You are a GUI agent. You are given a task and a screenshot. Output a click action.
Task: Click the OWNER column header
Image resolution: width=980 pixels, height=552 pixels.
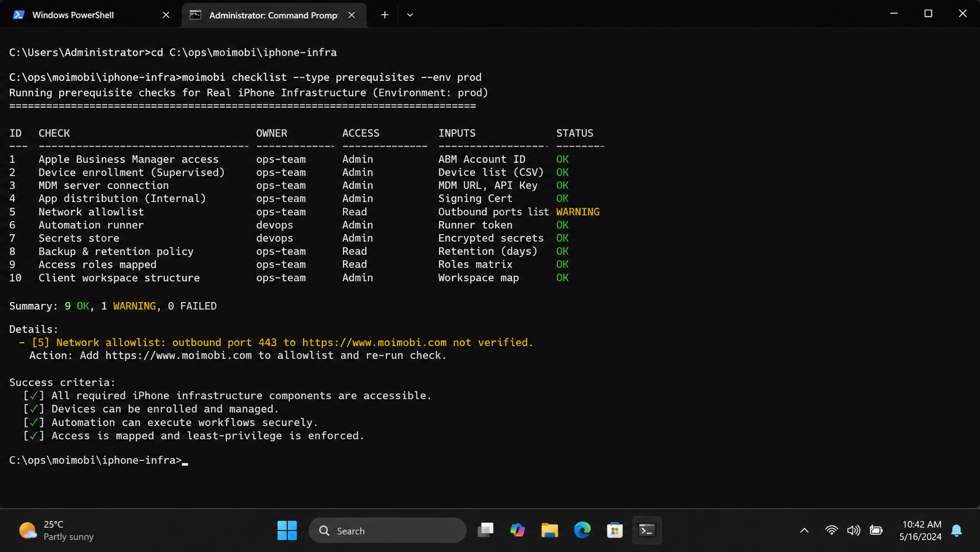[x=272, y=133]
